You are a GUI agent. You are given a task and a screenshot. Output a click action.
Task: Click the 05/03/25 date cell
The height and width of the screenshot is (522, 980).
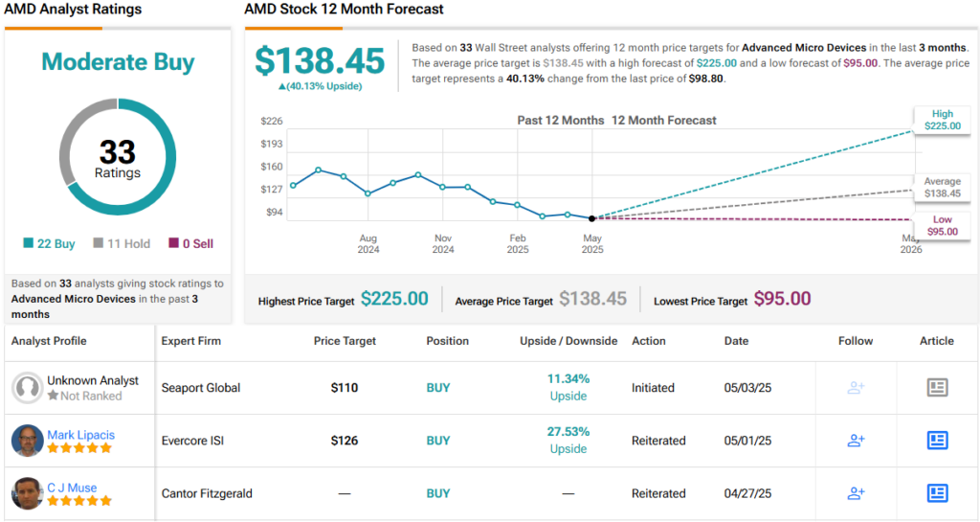click(747, 388)
